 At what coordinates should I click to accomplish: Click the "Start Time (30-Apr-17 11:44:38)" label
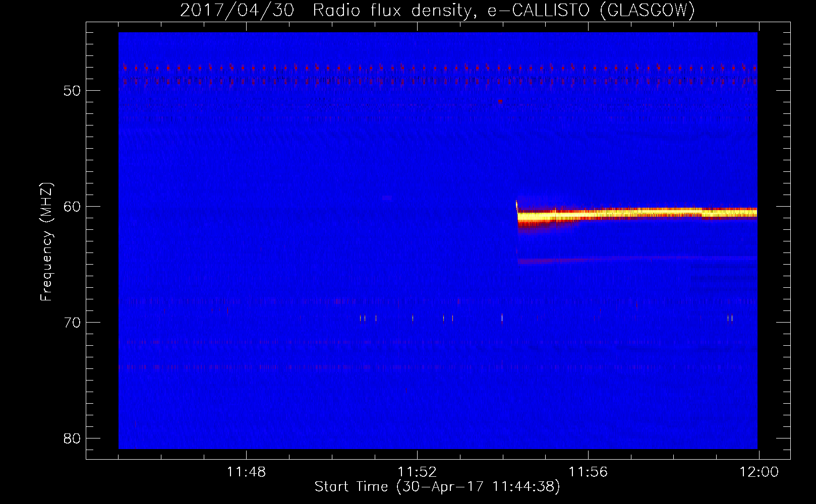pyautogui.click(x=437, y=487)
